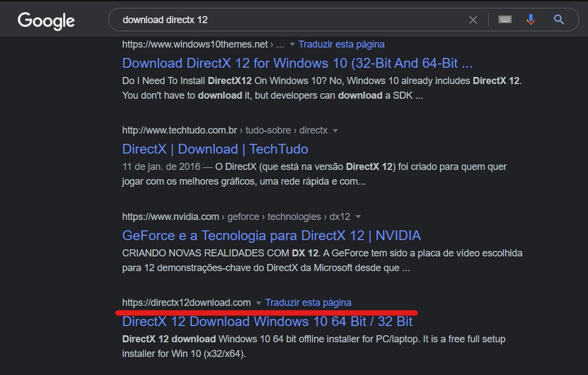Expand the arrow next to nvidia.com URL

point(358,217)
